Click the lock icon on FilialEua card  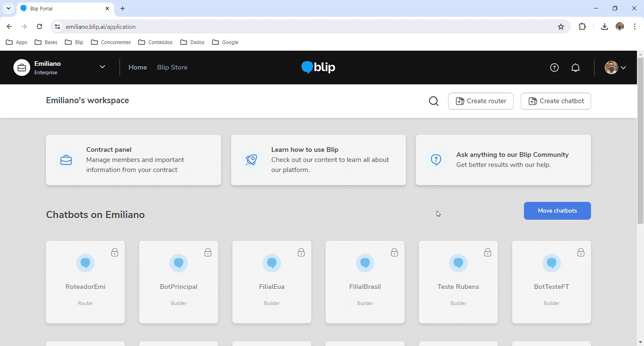301,252
